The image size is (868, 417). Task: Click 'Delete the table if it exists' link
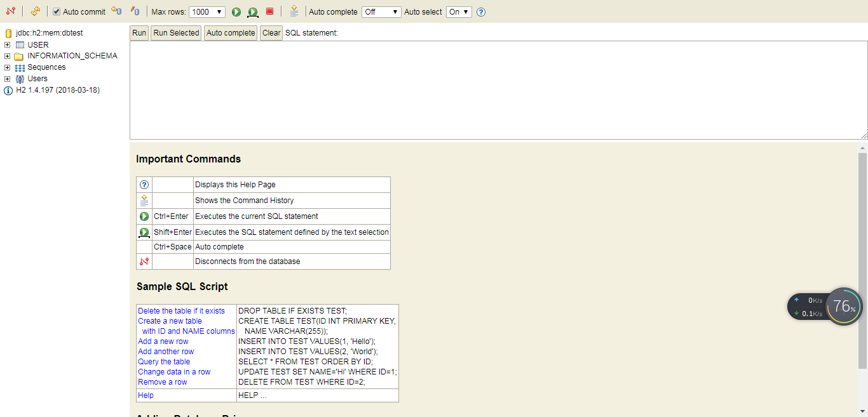tap(181, 311)
